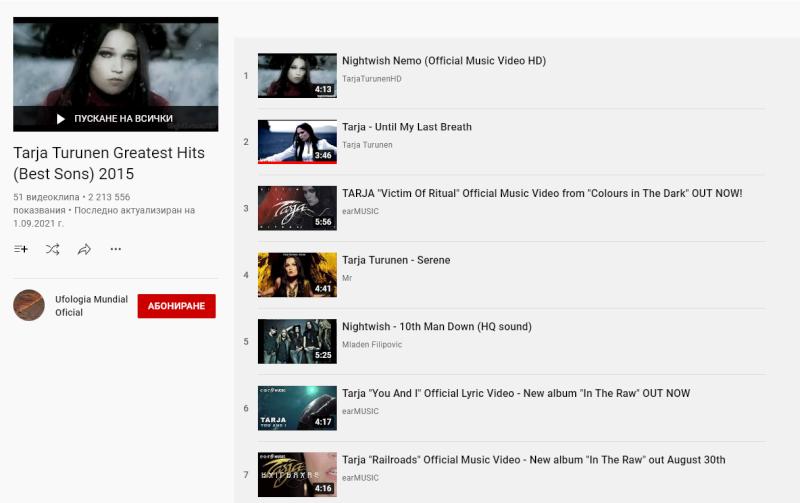Click title Nightwish - 10th Man Down

(x=437, y=326)
